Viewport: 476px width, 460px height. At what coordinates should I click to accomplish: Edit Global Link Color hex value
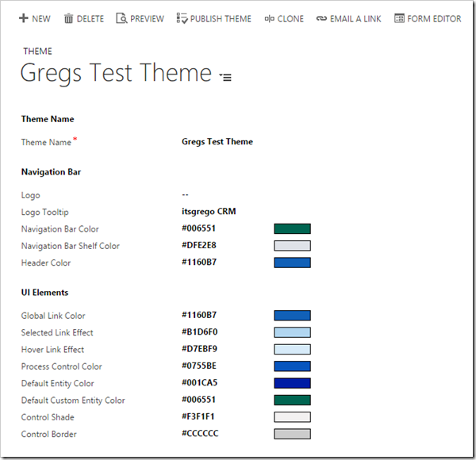198,316
